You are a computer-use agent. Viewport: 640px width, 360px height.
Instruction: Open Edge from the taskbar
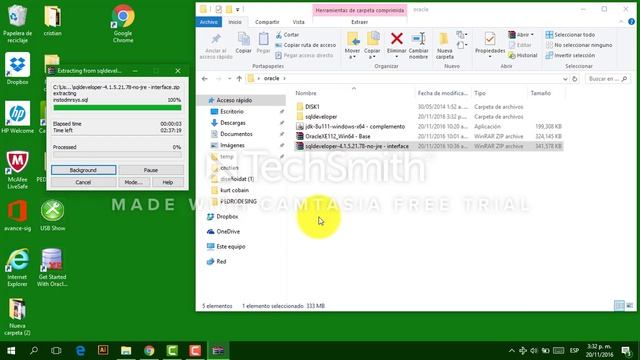(80, 351)
